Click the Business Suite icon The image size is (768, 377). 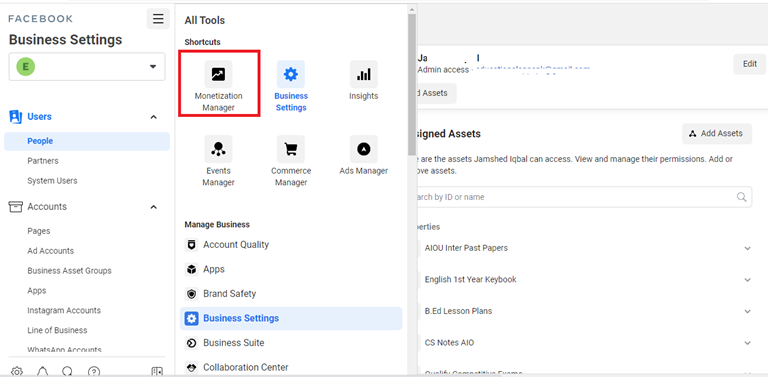[192, 343]
